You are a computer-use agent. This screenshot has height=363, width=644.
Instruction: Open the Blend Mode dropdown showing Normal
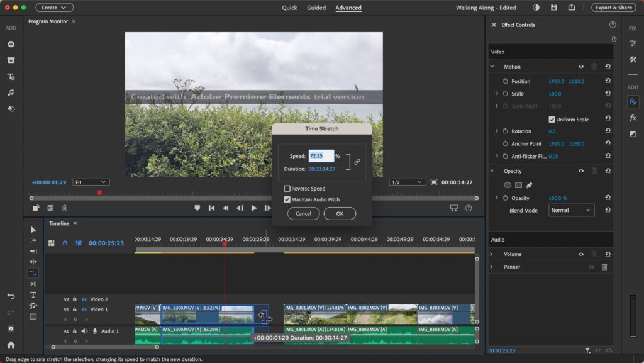571,210
